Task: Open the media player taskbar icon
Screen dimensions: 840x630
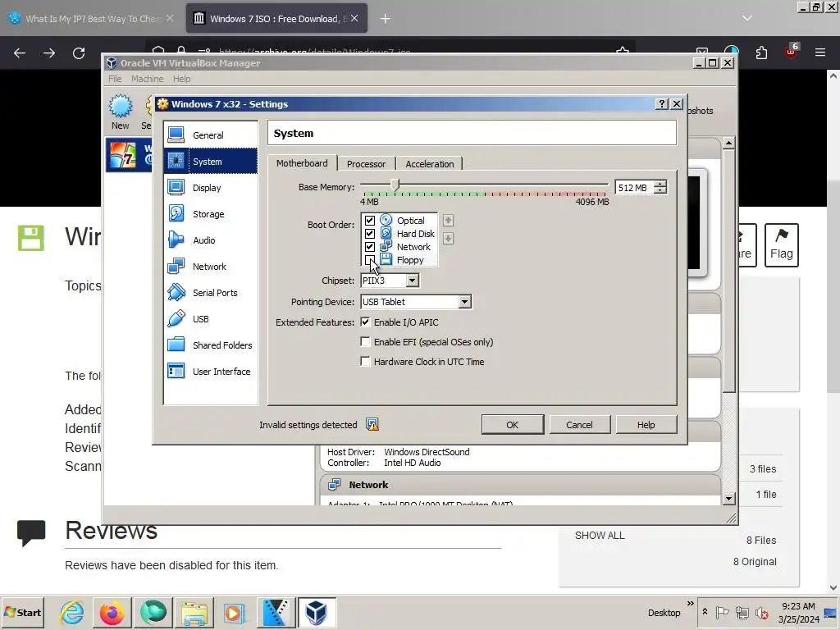Action: [x=234, y=612]
